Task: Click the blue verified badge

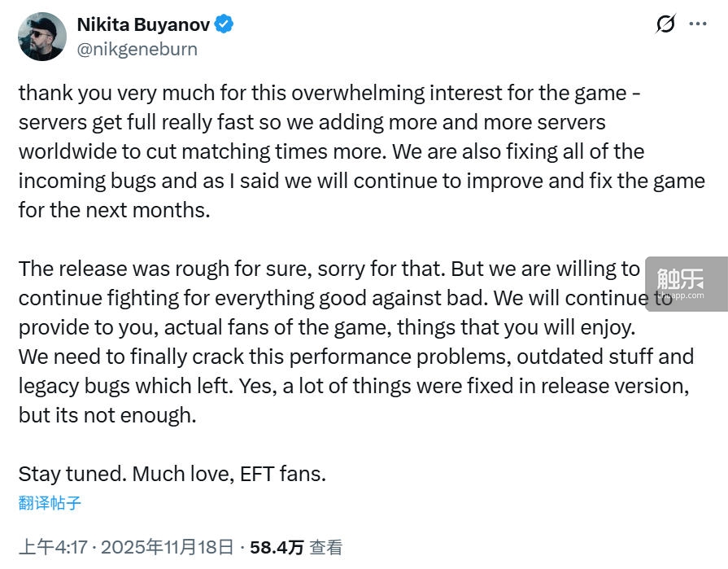Action: [225, 24]
